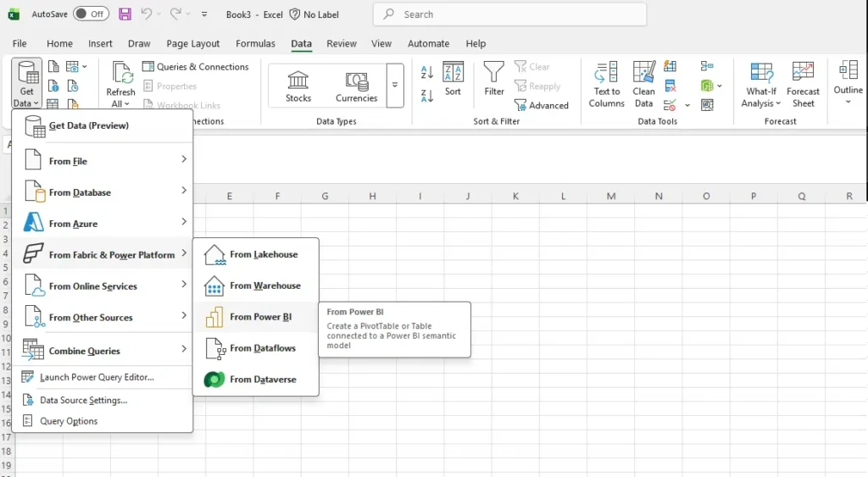This screenshot has height=477, width=868.
Task: Select Get Data (Preview) menu item
Action: coord(103,125)
